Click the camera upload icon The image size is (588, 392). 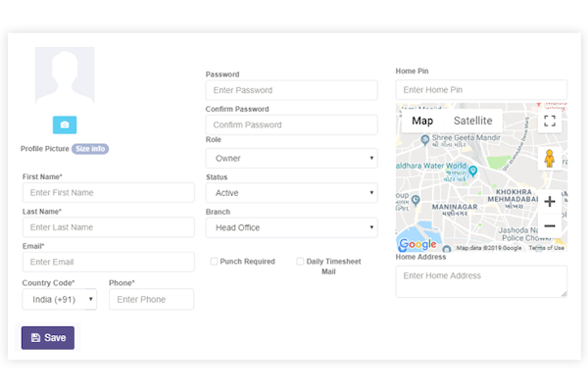[65, 124]
